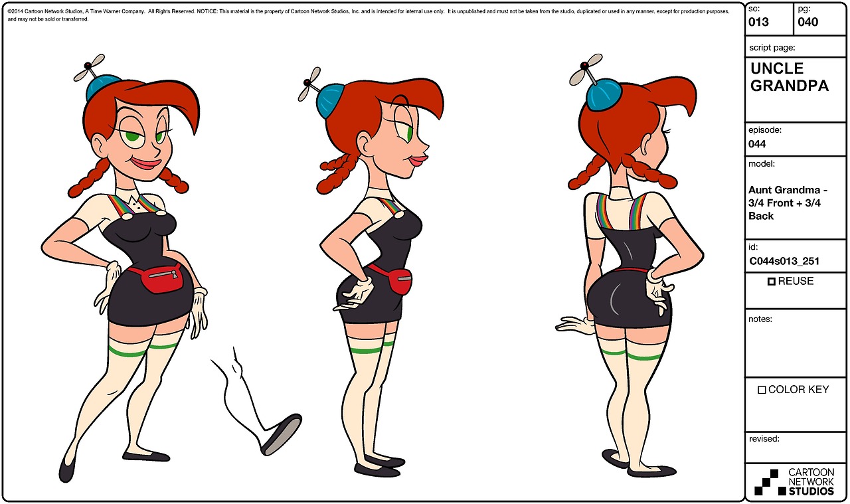The width and height of the screenshot is (850, 504).
Task: Click the notes field
Action: click(x=796, y=343)
